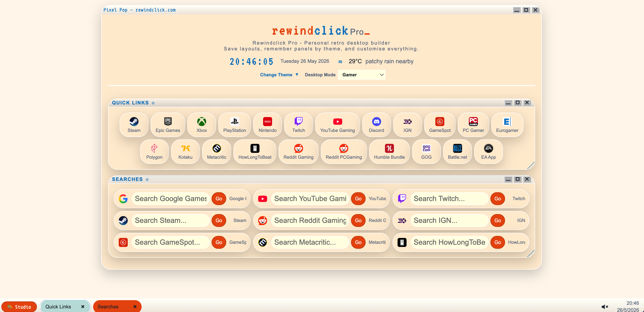
Task: Open the Reddit Gaming quick link
Action: (298, 151)
